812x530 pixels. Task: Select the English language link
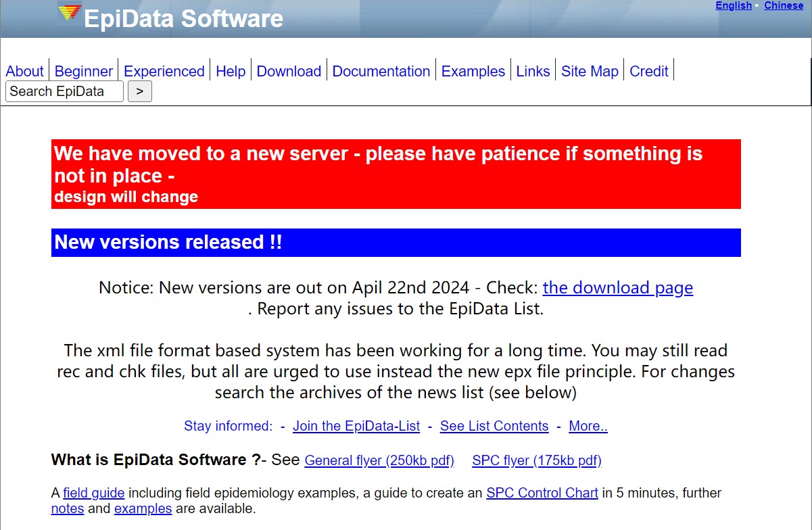[734, 5]
